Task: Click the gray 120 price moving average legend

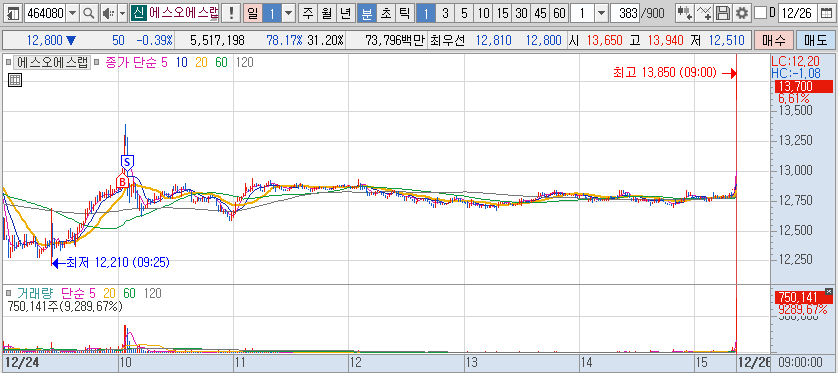Action: [244, 63]
